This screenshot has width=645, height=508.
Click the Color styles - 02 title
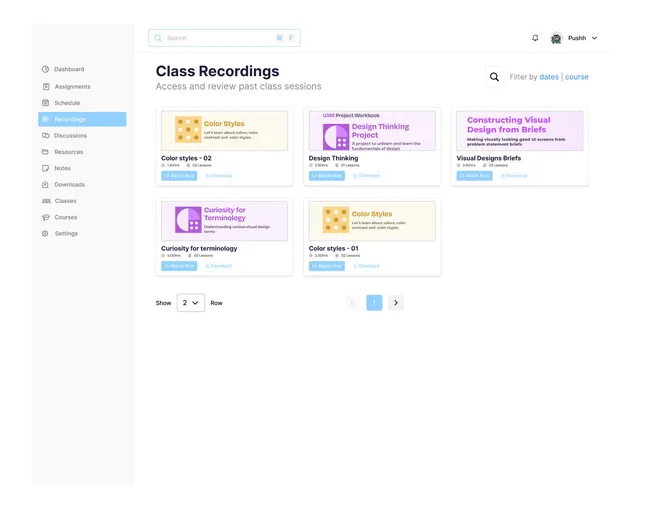[186, 158]
